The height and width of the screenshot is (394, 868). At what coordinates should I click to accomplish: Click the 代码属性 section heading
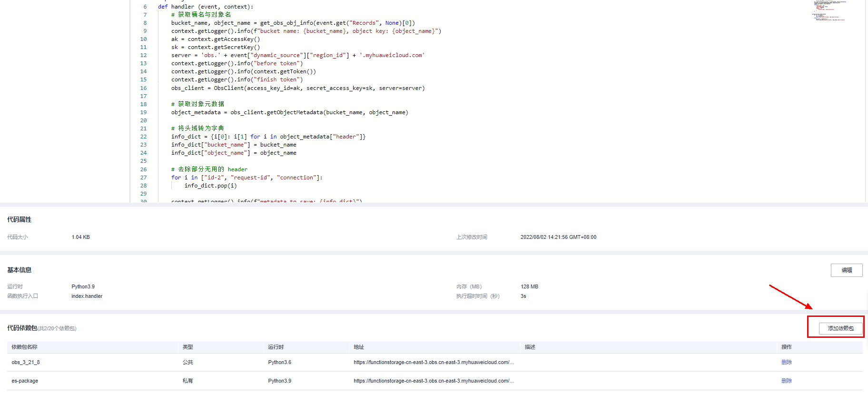(20, 220)
